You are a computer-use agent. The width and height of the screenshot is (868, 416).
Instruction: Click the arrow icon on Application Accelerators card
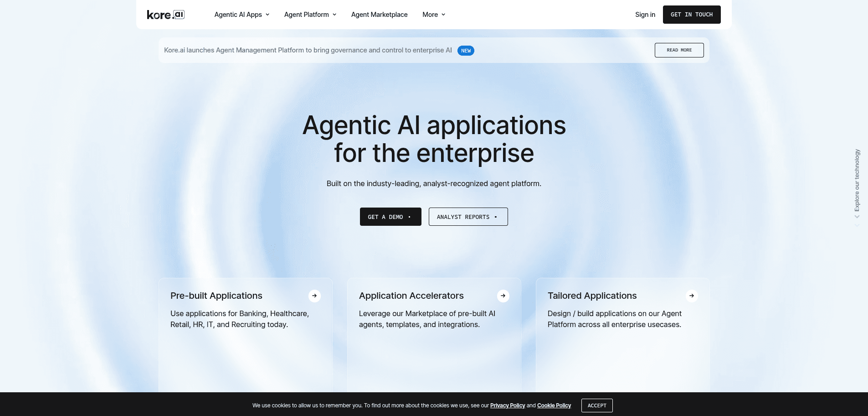[503, 296]
